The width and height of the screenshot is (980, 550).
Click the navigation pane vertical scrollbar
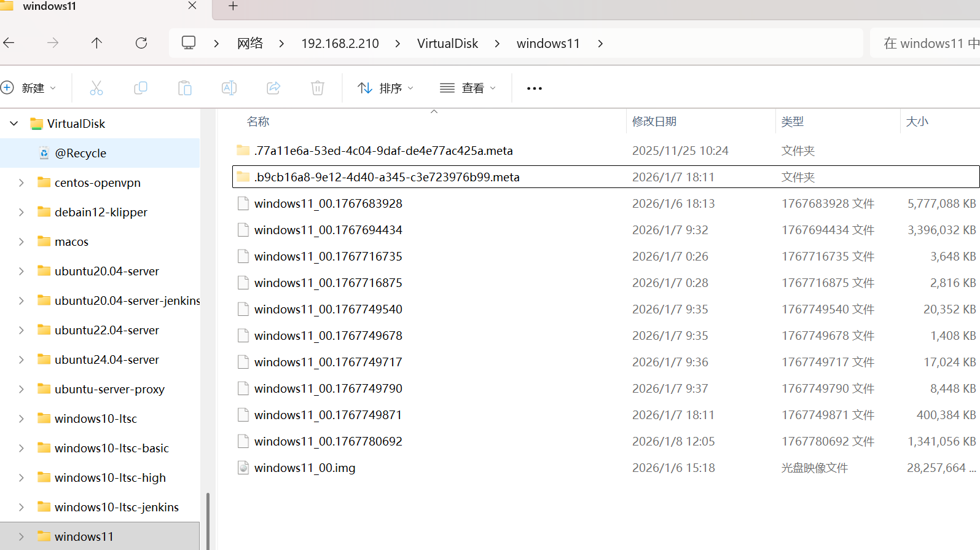pyautogui.click(x=208, y=521)
